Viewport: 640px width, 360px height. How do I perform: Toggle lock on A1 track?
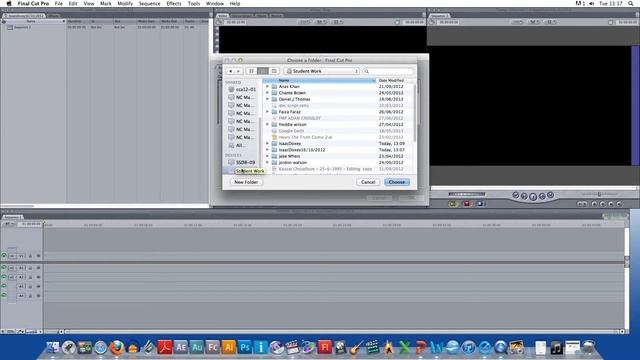(30, 268)
